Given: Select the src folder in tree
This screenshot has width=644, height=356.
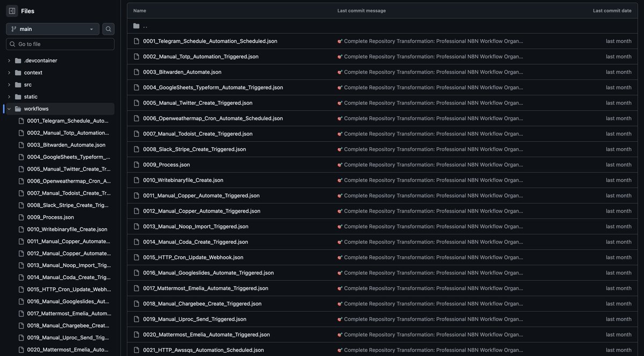Looking at the screenshot, I should 28,85.
